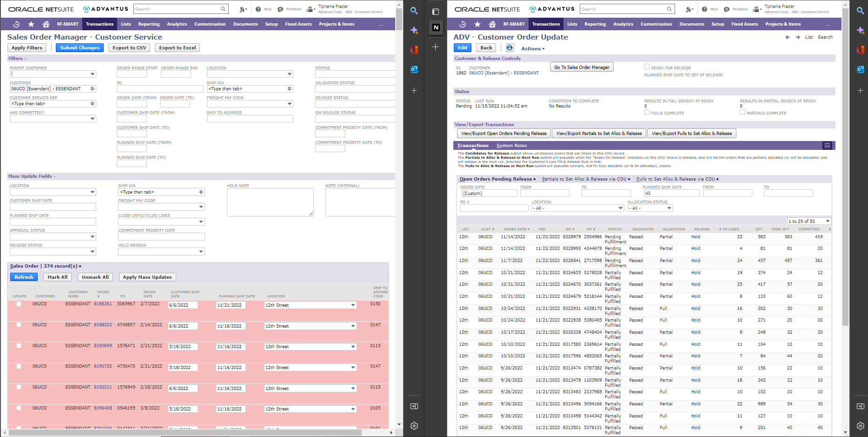This screenshot has width=868, height=437.
Task: Open Home icon in right window nav
Action: click(x=492, y=24)
